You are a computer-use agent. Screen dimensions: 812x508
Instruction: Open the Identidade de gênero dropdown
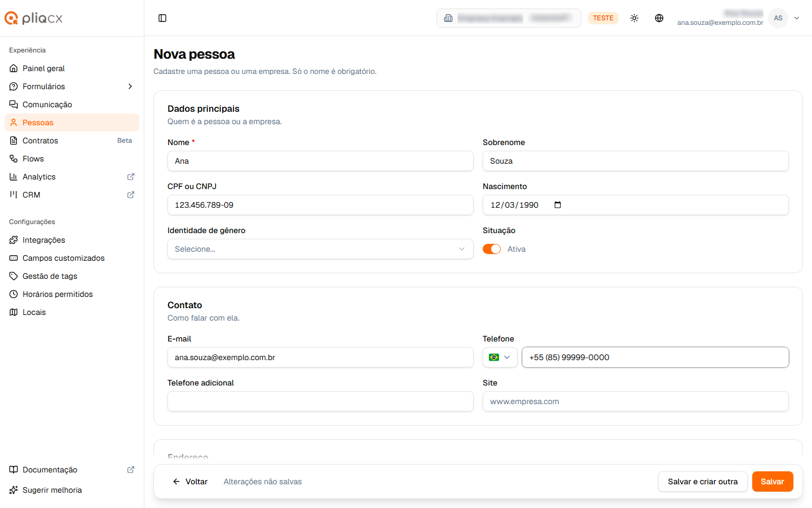click(320, 249)
